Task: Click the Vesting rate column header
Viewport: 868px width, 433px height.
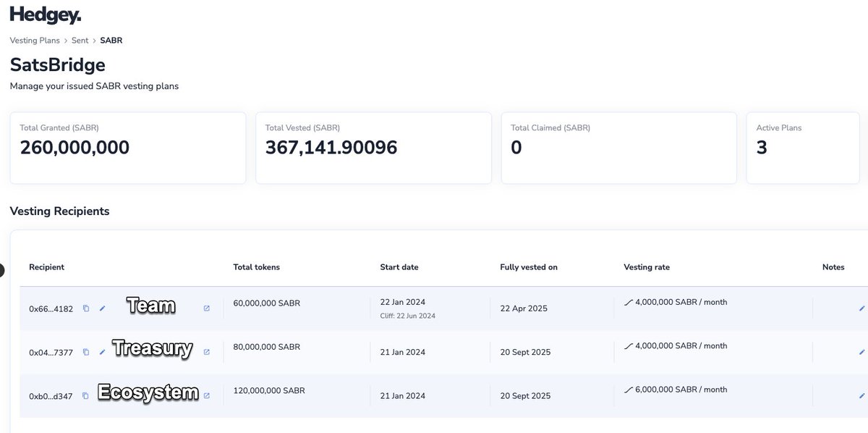Action: tap(647, 267)
